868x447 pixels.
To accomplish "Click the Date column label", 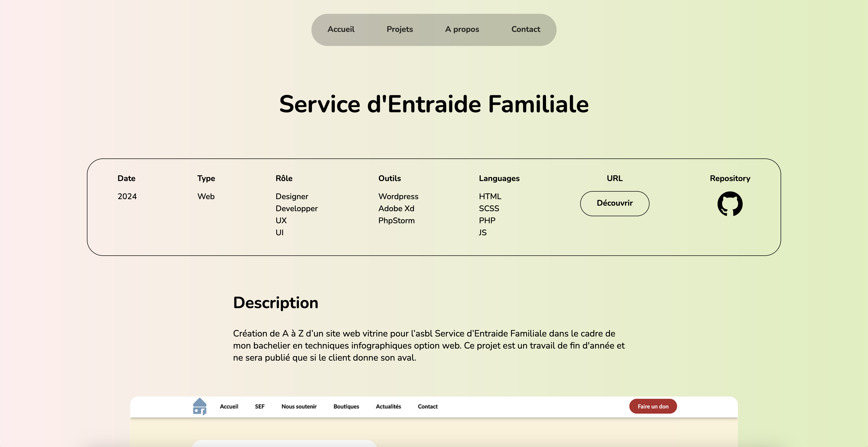I will 126,178.
